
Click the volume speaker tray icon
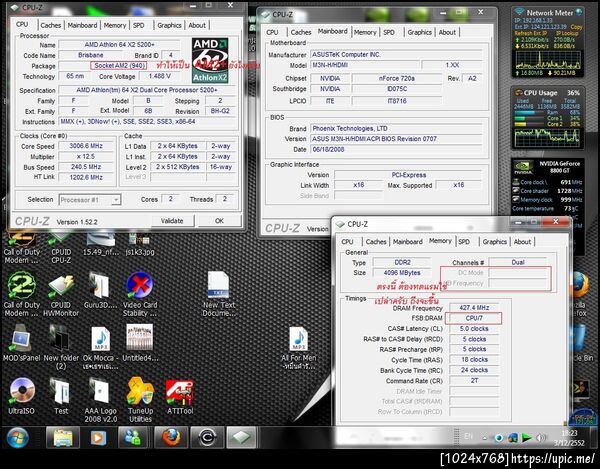click(x=541, y=438)
